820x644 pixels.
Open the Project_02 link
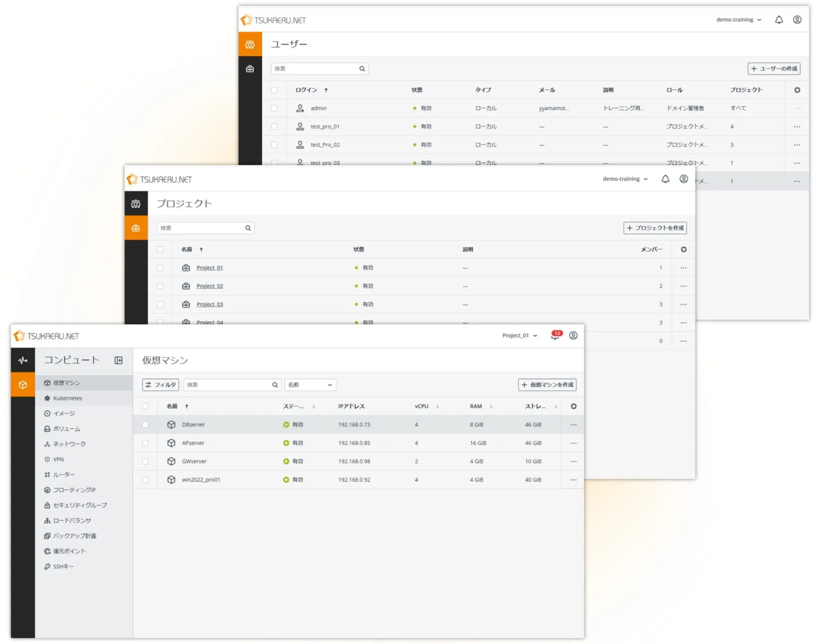click(x=209, y=286)
